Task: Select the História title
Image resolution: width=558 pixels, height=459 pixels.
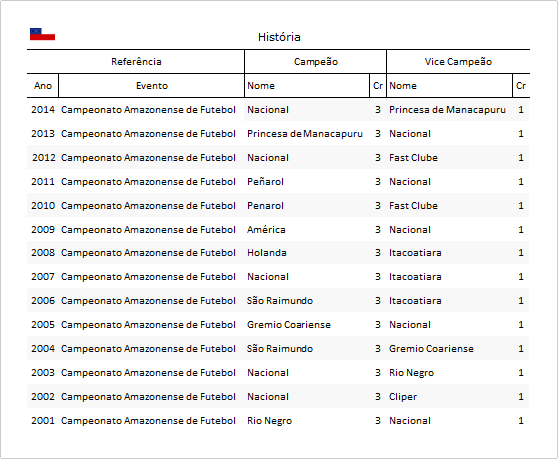Action: [x=279, y=37]
